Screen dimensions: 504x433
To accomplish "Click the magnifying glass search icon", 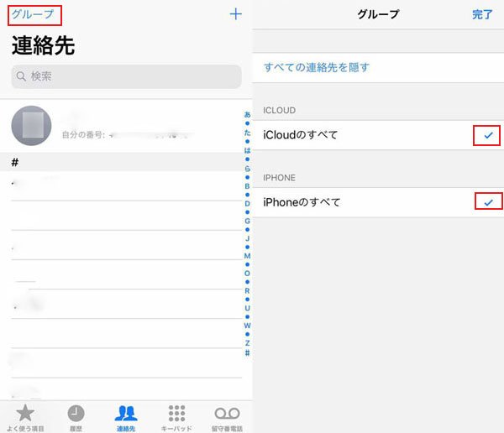I will pyautogui.click(x=21, y=76).
